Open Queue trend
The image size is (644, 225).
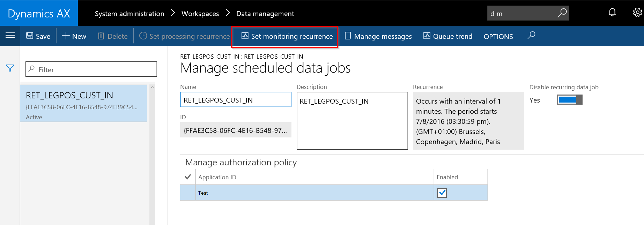pos(448,36)
